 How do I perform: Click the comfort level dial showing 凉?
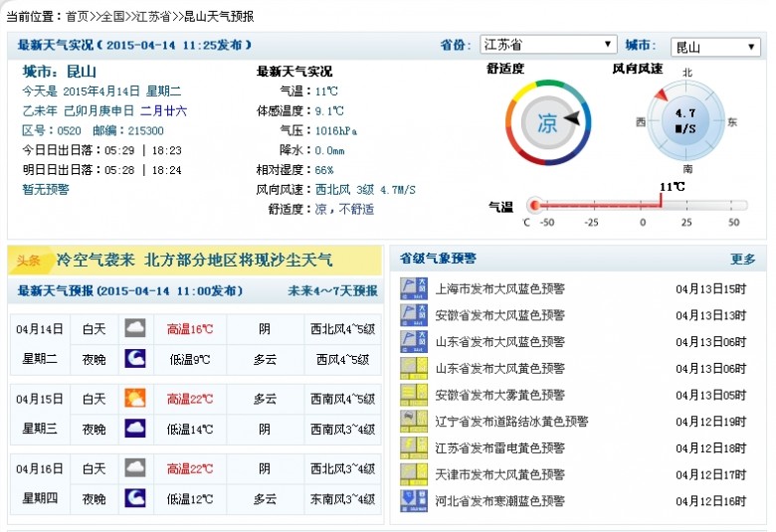pos(548,122)
